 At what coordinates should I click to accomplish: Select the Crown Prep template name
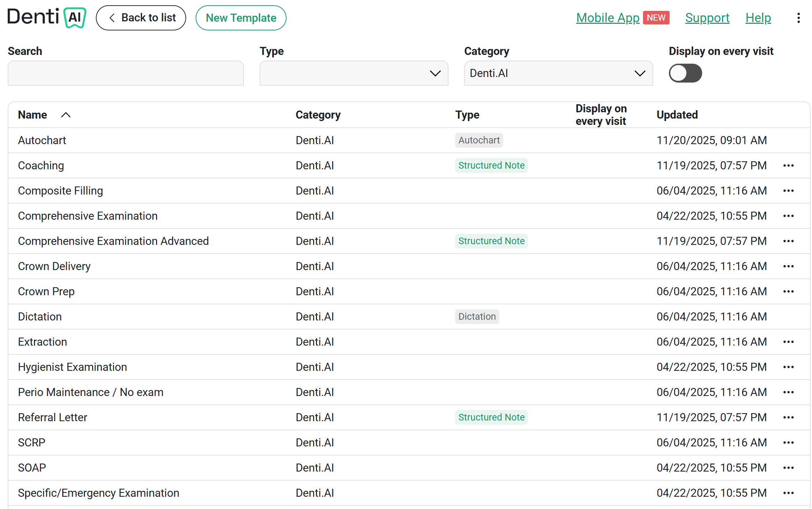(x=46, y=291)
